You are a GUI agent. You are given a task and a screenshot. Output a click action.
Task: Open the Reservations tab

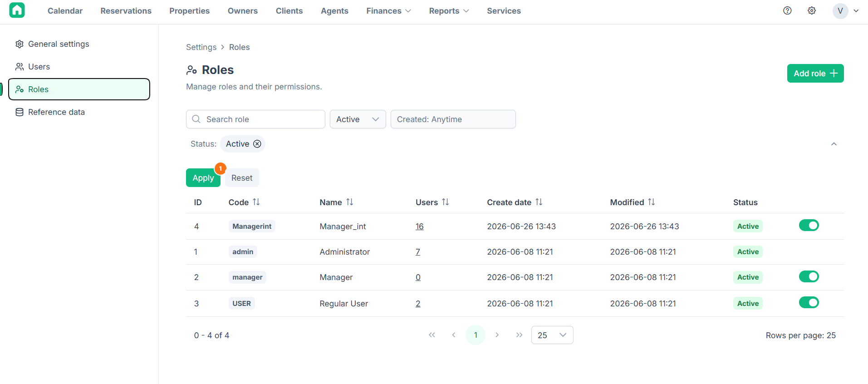(x=126, y=11)
